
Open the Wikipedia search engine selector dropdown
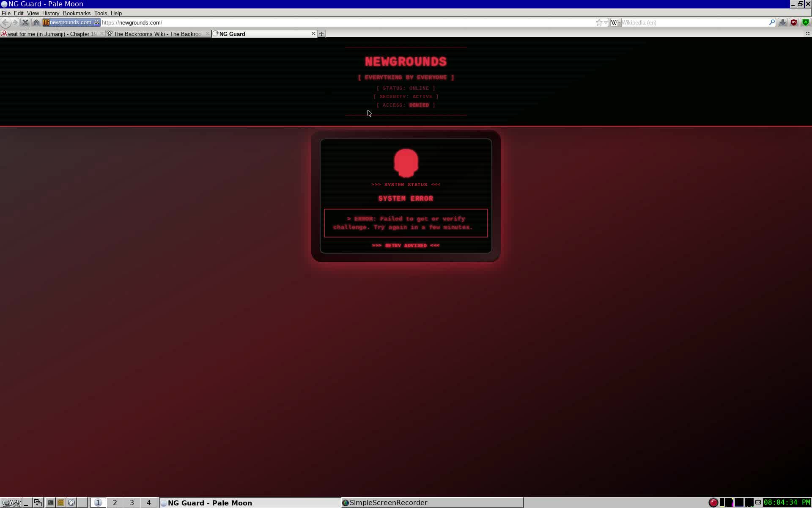coord(615,22)
